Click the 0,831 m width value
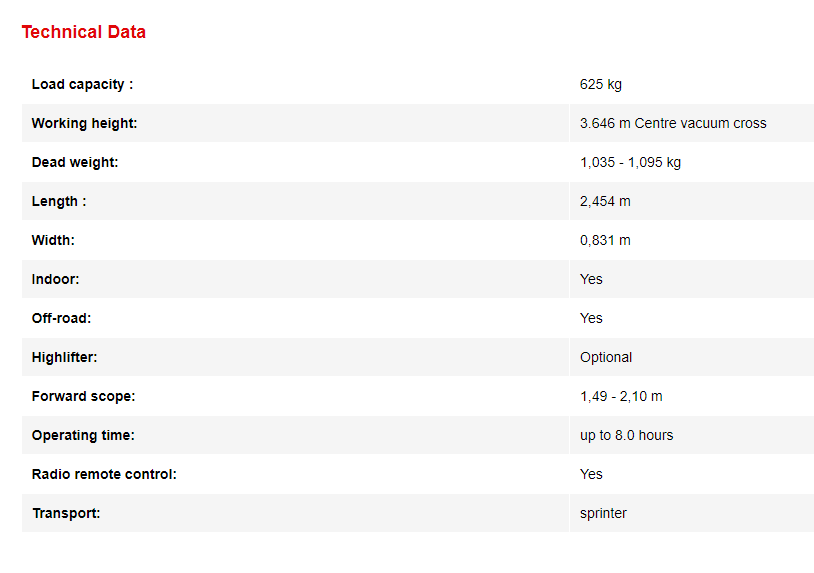 (x=605, y=241)
